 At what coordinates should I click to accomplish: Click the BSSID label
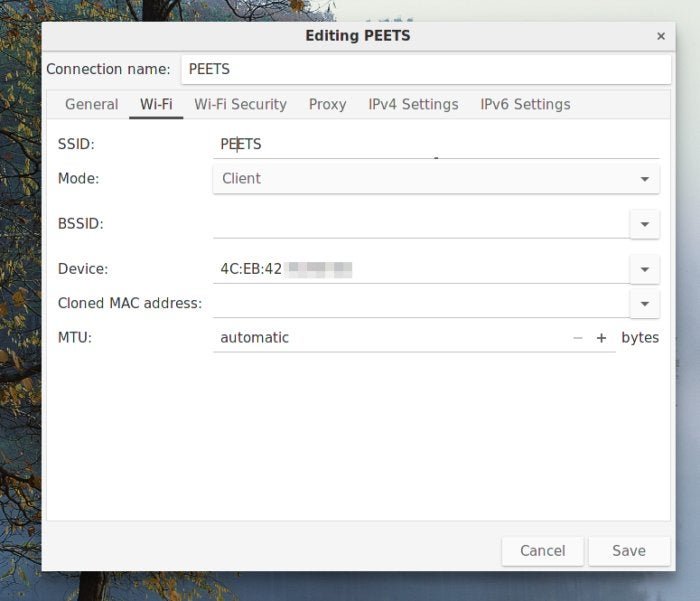(81, 224)
